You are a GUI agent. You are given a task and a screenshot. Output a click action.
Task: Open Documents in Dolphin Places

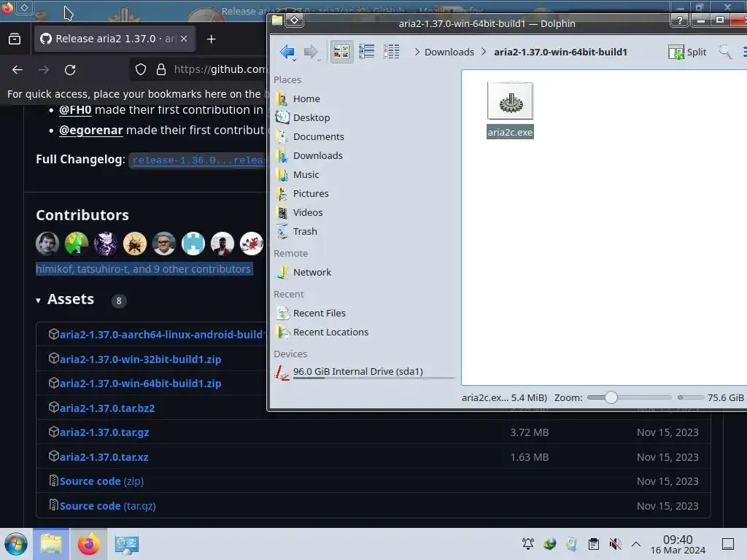pyautogui.click(x=318, y=136)
